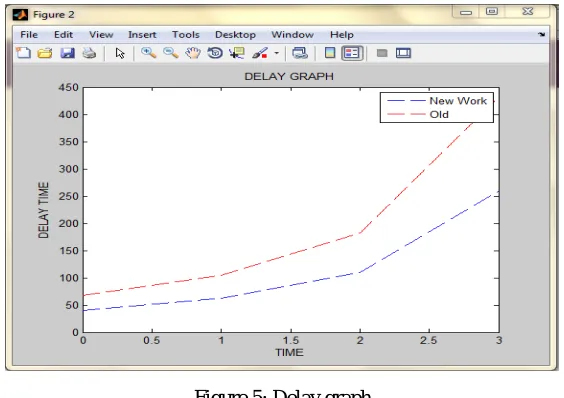Click the x-axis tick label 2.5
This screenshot has height=398, width=564.
point(429,340)
